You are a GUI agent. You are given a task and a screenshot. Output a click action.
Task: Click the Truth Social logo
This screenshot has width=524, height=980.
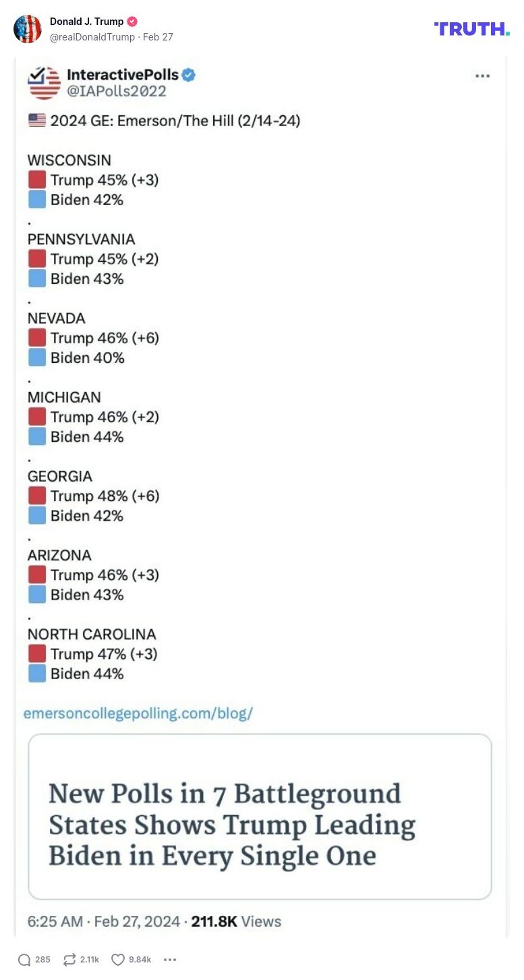pyautogui.click(x=471, y=28)
